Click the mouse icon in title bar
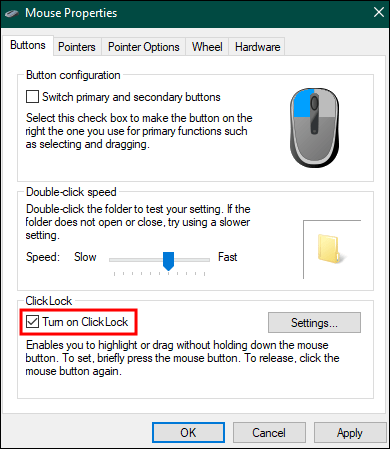The width and height of the screenshot is (390, 449). tap(12, 13)
